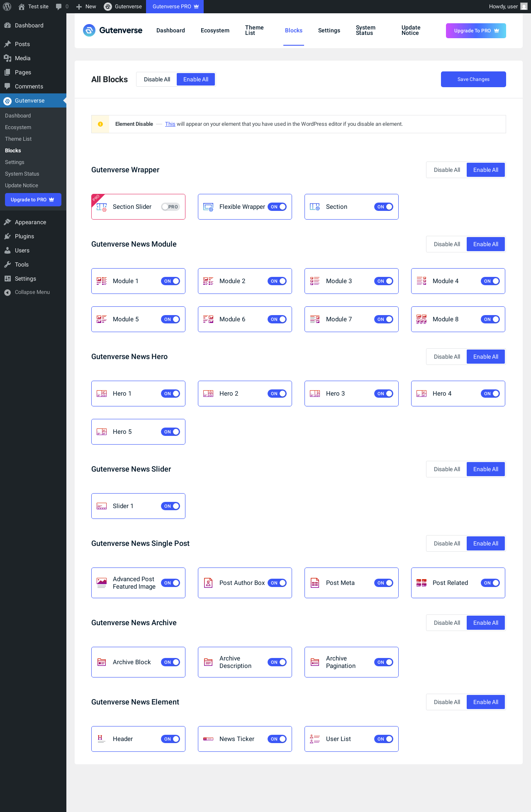The width and height of the screenshot is (531, 812).
Task: Disable the Archive Description toggle
Action: click(277, 662)
